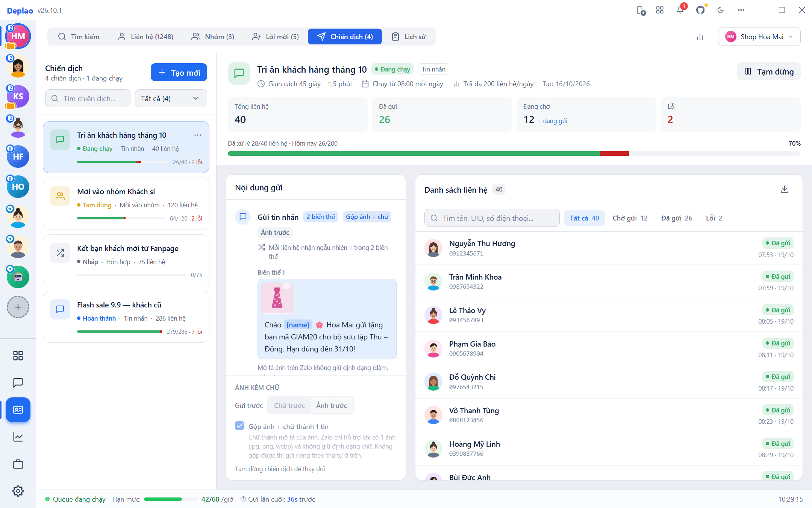The height and width of the screenshot is (508, 812).
Task: Switch to the Lịch sử tab
Action: coord(409,37)
